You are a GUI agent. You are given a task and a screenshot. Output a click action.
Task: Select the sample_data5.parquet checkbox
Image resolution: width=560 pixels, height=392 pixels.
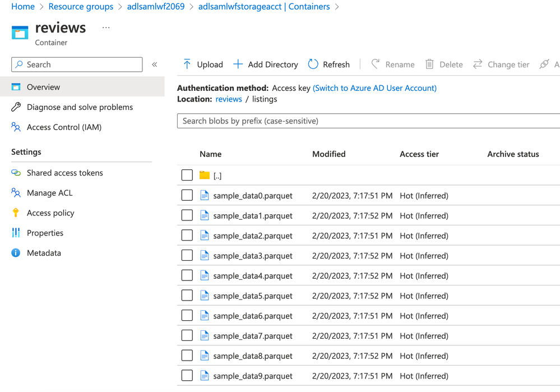(187, 296)
